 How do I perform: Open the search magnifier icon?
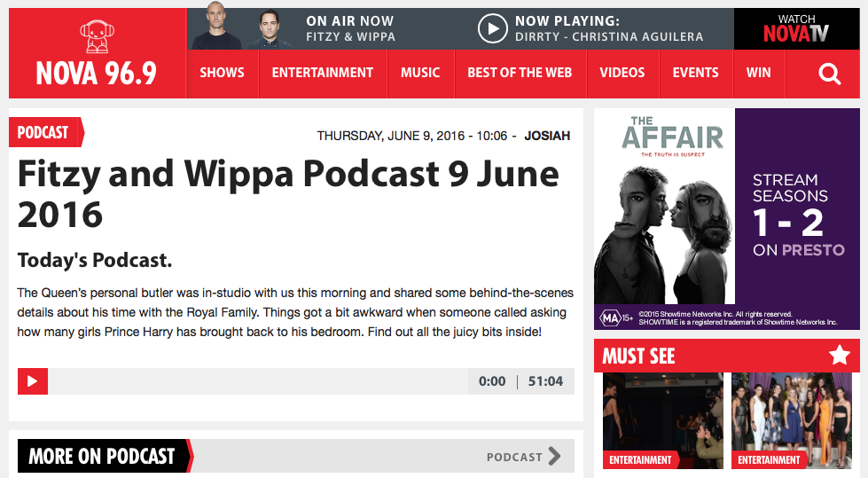pyautogui.click(x=829, y=73)
